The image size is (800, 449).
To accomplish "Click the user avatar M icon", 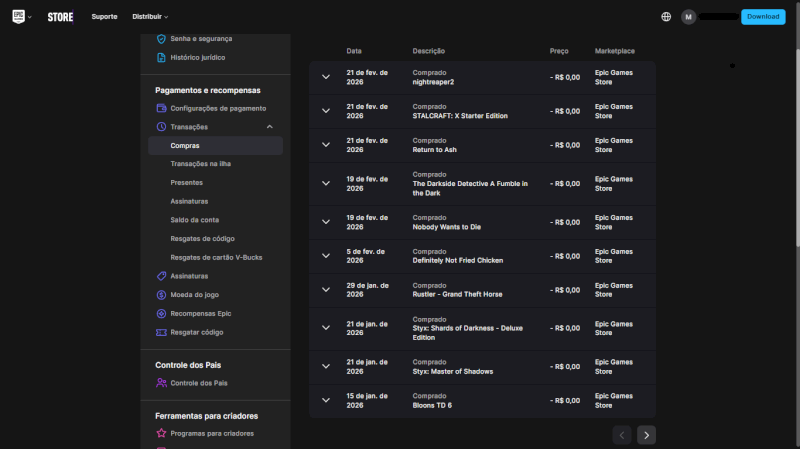I will [x=688, y=17].
